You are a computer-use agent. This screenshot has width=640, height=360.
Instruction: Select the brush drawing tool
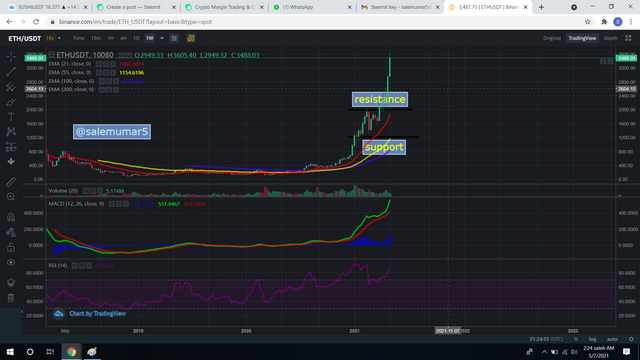(11, 102)
